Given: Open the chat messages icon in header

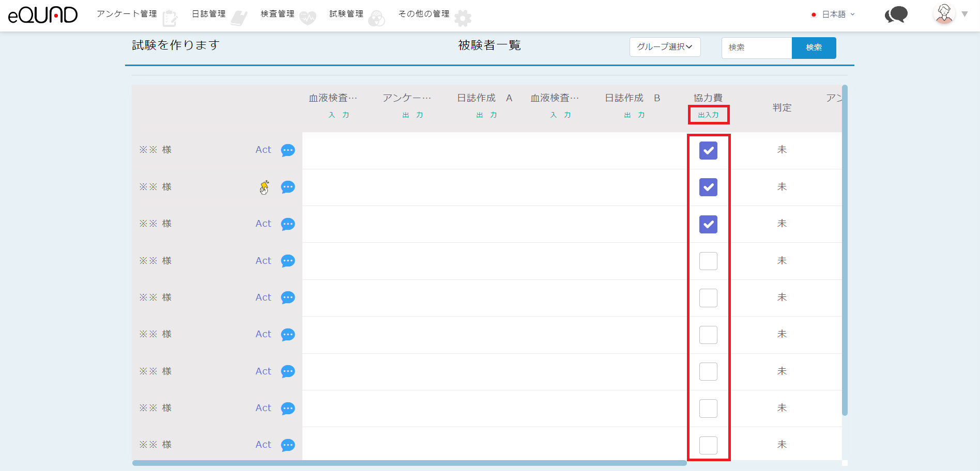Looking at the screenshot, I should tap(896, 15).
